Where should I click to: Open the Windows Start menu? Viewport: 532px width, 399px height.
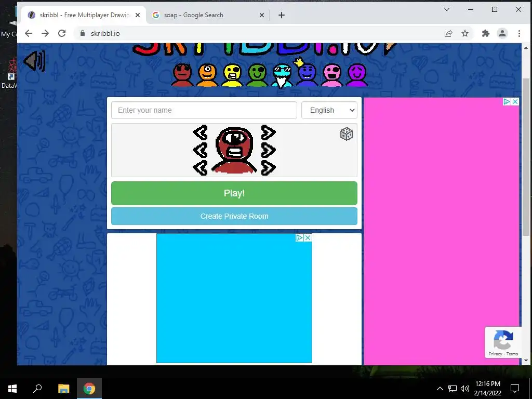(x=12, y=389)
